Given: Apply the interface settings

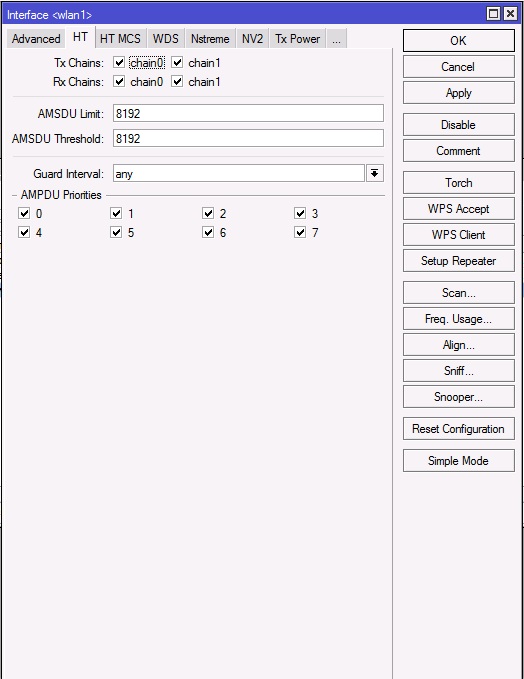Looking at the screenshot, I should click(x=459, y=93).
